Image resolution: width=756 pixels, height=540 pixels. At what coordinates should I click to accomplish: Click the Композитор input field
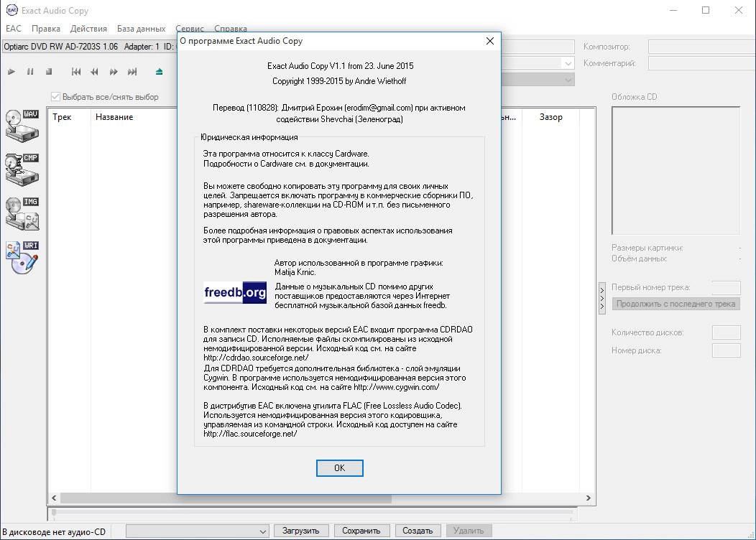click(x=702, y=47)
